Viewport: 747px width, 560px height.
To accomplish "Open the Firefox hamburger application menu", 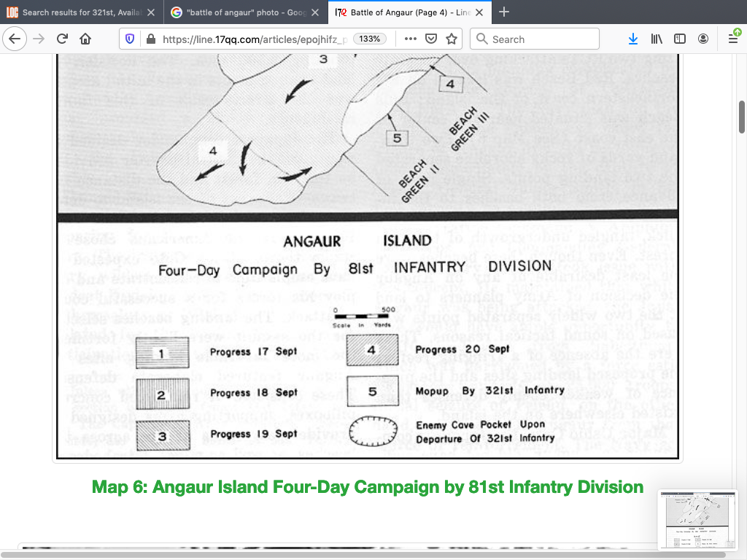I will 733,39.
